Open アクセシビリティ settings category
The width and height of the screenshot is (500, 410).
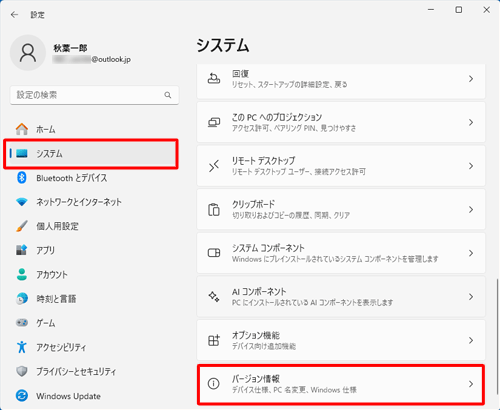61,347
